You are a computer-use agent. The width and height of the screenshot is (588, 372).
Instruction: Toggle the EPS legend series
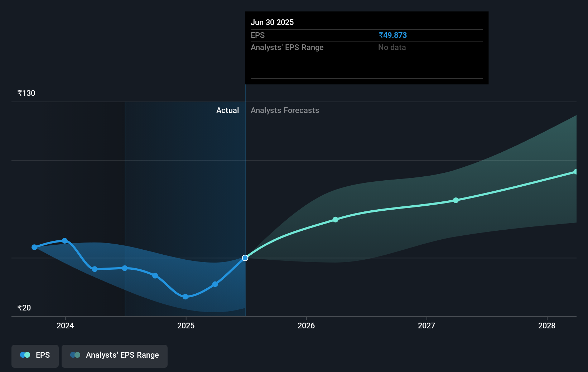pyautogui.click(x=35, y=355)
